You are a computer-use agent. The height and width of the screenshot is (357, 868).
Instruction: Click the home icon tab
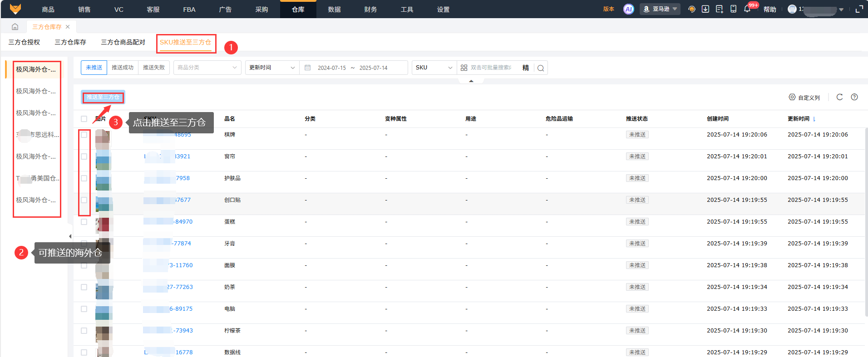point(15,27)
